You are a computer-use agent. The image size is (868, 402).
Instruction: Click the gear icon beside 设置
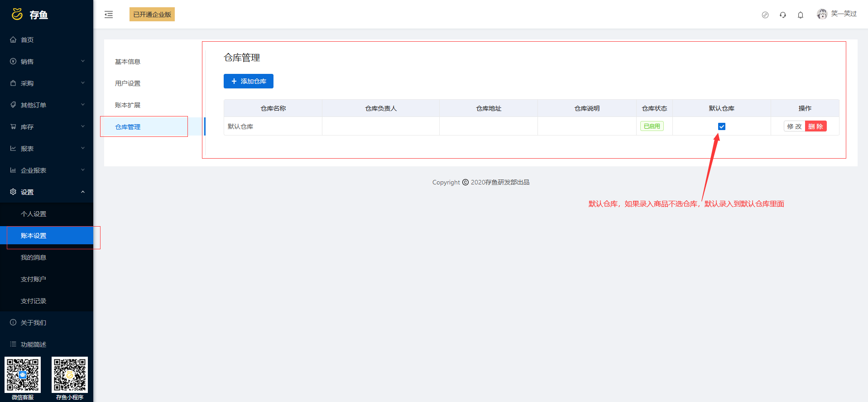[13, 192]
